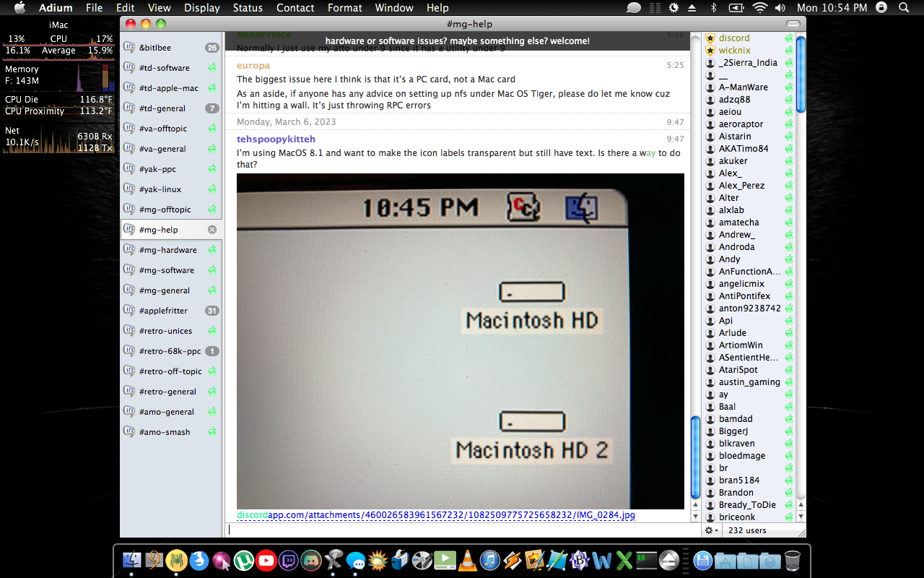Switch to the #retro-68k-ppc tab
Screen dimensions: 924x578
pos(171,351)
